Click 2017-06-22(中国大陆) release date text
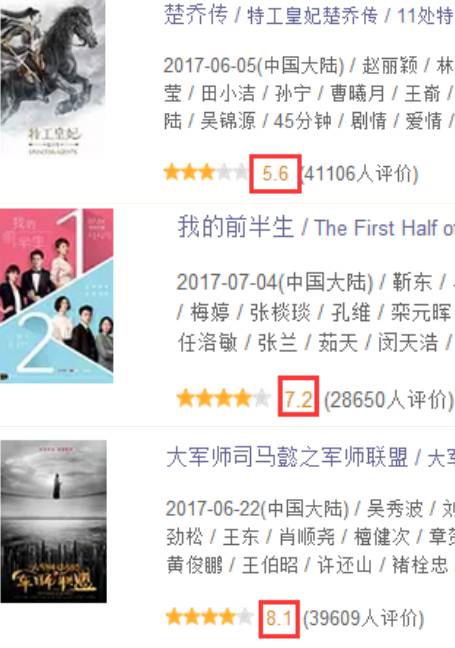 257,509
